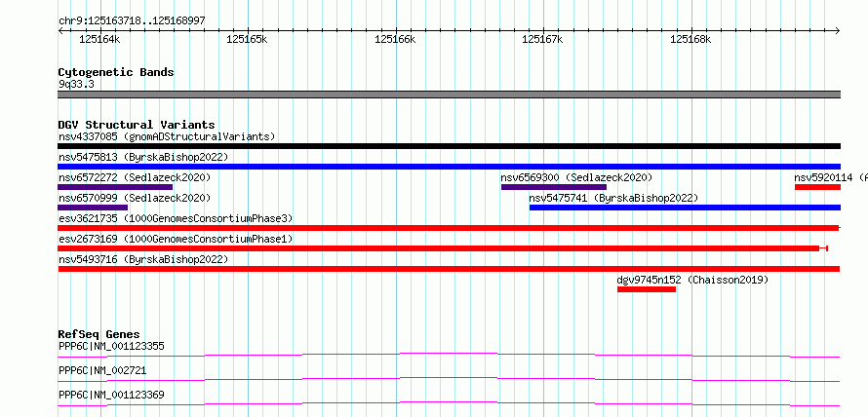Open variant label esv2673169 (1000GenomesConsortiumPhase1)
Screen dimensions: 868x417
click(x=176, y=239)
